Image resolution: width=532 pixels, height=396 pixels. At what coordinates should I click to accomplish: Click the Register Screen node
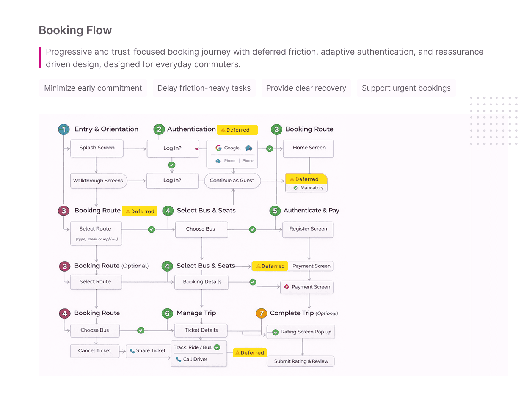tap(308, 229)
